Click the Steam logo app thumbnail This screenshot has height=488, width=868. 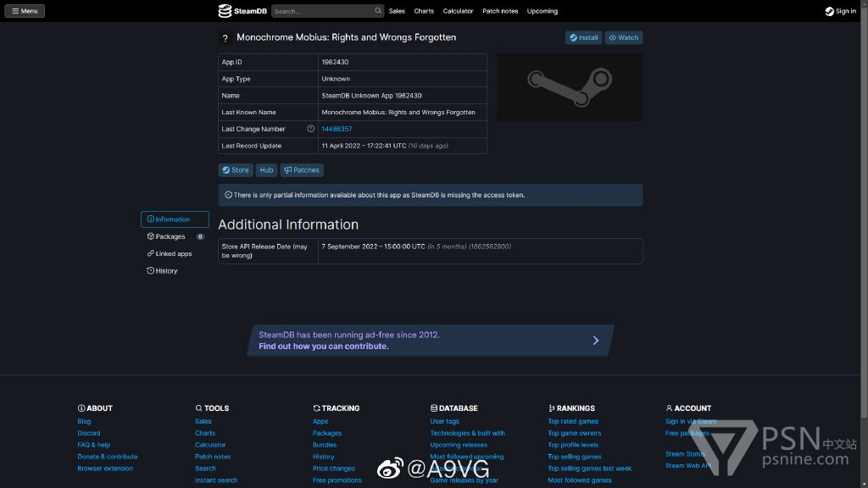[x=570, y=87]
